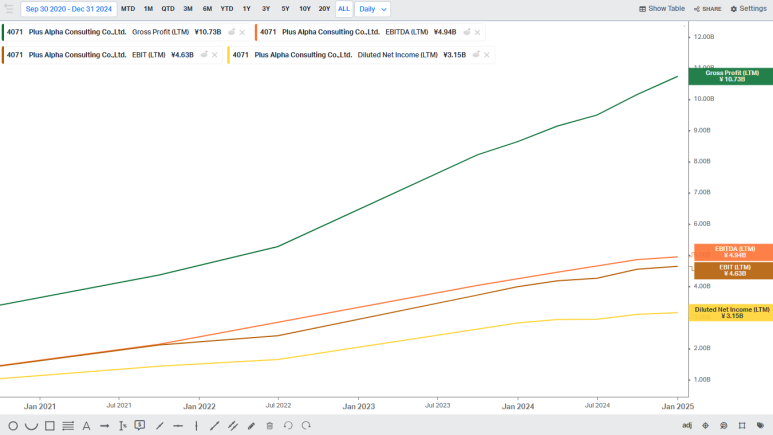Click the EBIT (LTM) axis value label
The image size is (773, 435).
coord(734,270)
